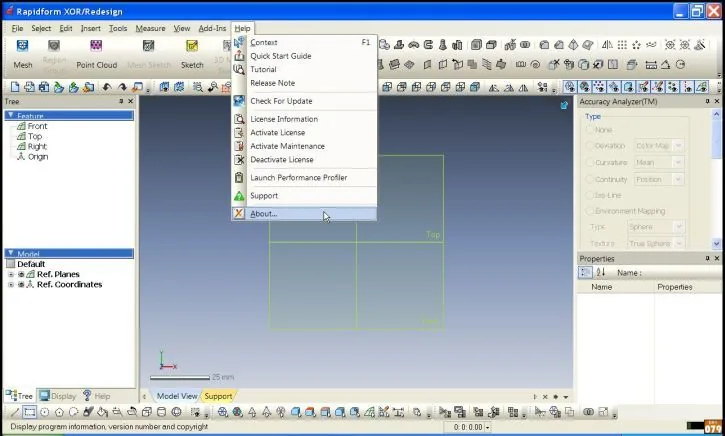Select Front plane in tree
Image resolution: width=725 pixels, height=436 pixels.
(32, 126)
